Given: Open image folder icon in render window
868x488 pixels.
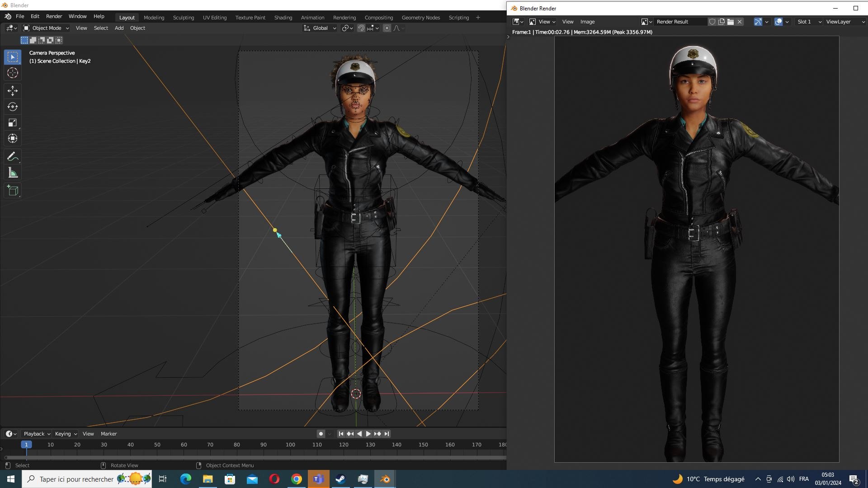Looking at the screenshot, I should [x=731, y=22].
